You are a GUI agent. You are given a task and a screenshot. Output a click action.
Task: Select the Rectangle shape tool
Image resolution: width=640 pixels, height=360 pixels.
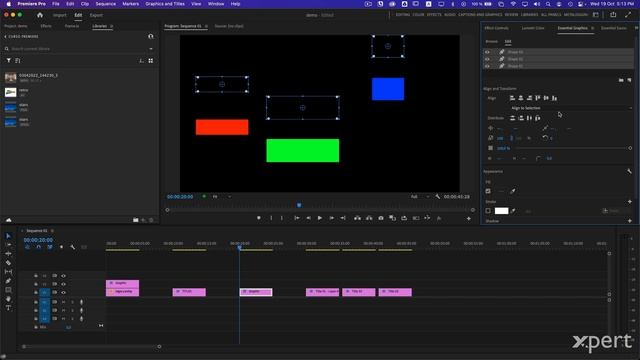click(8, 290)
